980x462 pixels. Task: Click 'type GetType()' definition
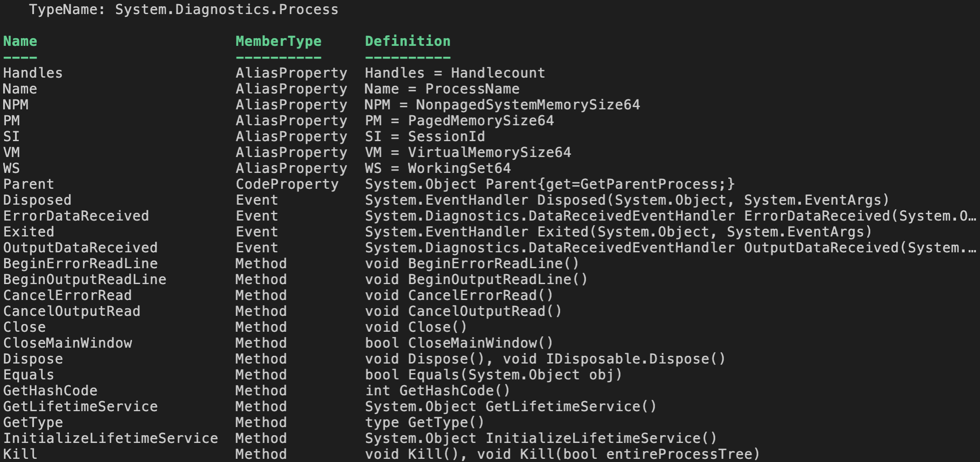coord(425,423)
